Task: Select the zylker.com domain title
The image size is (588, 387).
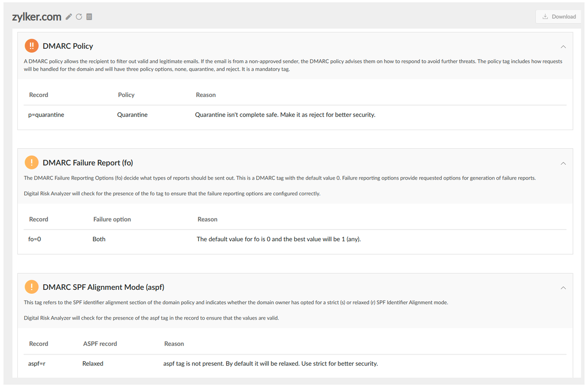Action: (x=37, y=17)
